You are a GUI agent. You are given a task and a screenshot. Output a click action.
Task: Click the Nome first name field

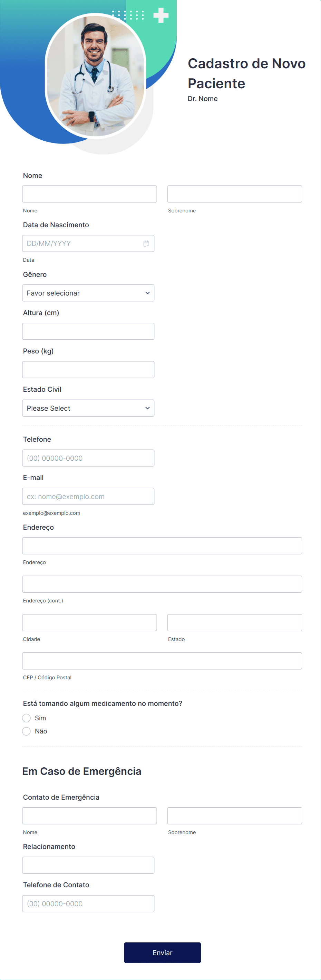pyautogui.click(x=89, y=194)
